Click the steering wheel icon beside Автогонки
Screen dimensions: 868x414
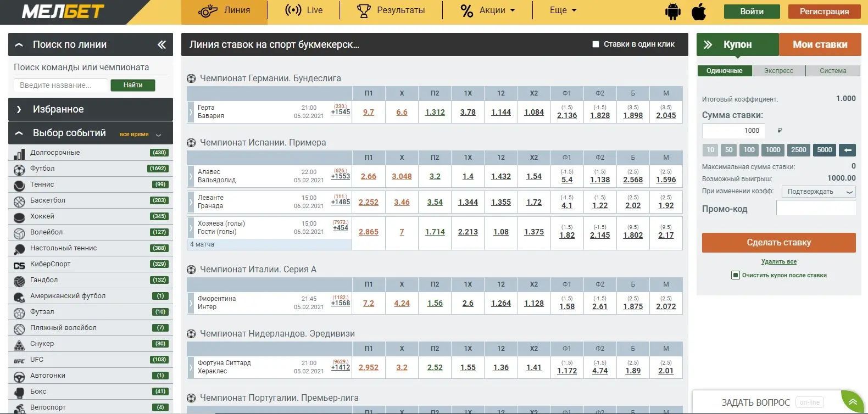(19, 376)
